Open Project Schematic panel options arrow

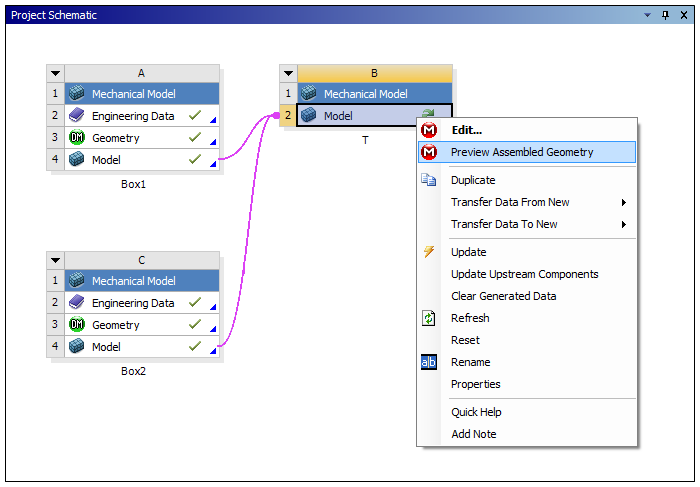tap(648, 15)
